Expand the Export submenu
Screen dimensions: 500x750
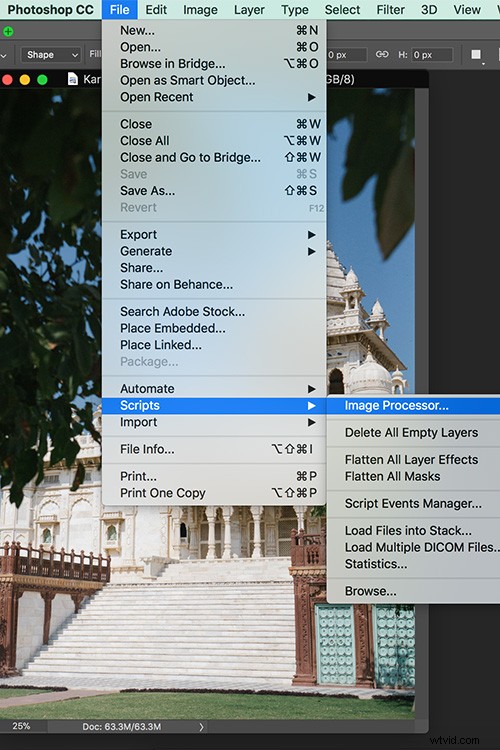[214, 234]
